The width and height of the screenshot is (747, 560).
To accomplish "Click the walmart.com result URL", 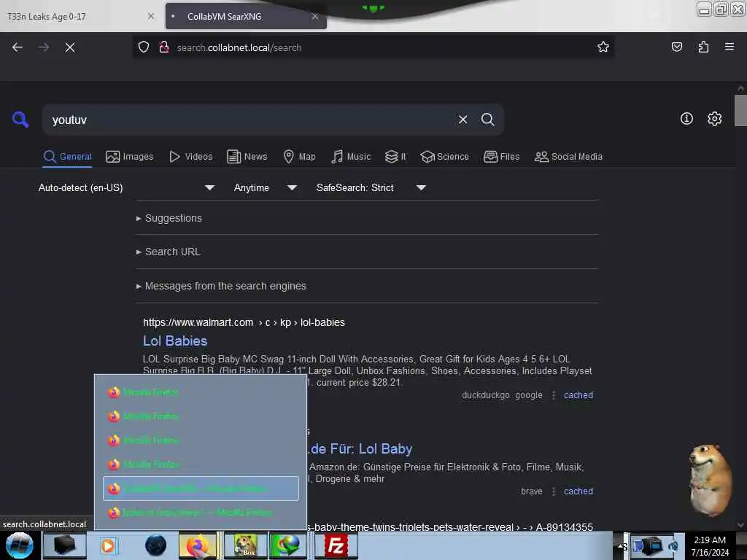I will point(244,322).
